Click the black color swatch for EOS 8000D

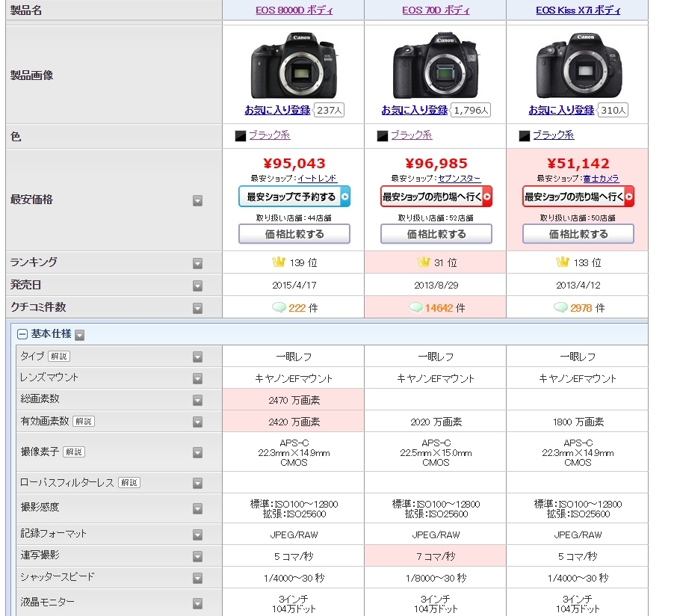pos(241,136)
